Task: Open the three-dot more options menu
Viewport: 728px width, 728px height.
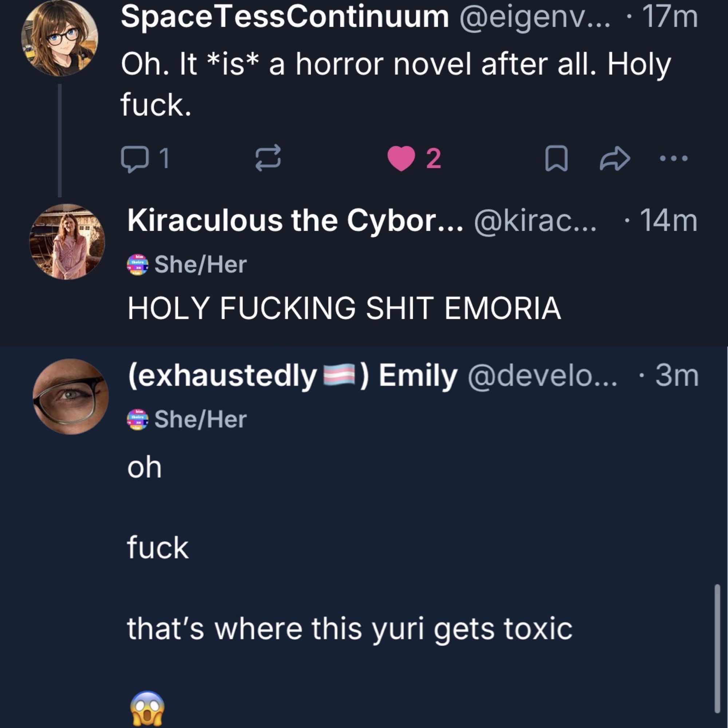Action: [x=674, y=159]
